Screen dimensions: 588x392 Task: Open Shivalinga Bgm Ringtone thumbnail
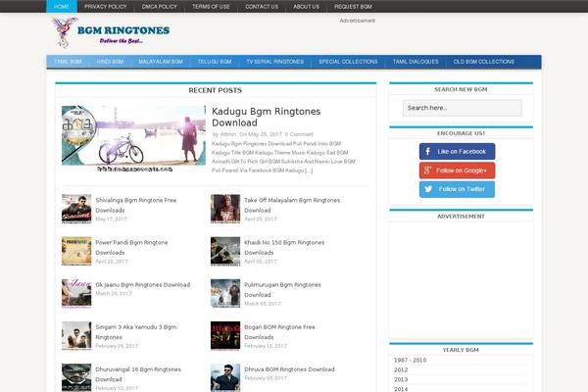pos(76,208)
